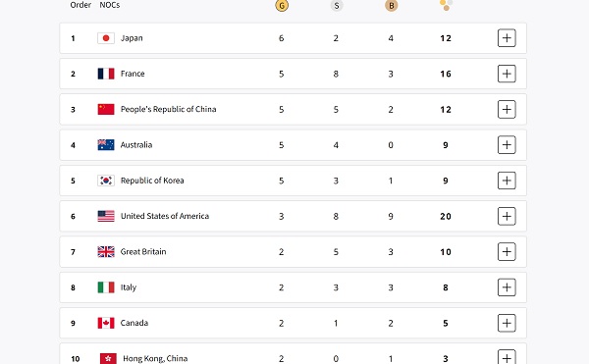Show Great Britain medal details

(507, 251)
